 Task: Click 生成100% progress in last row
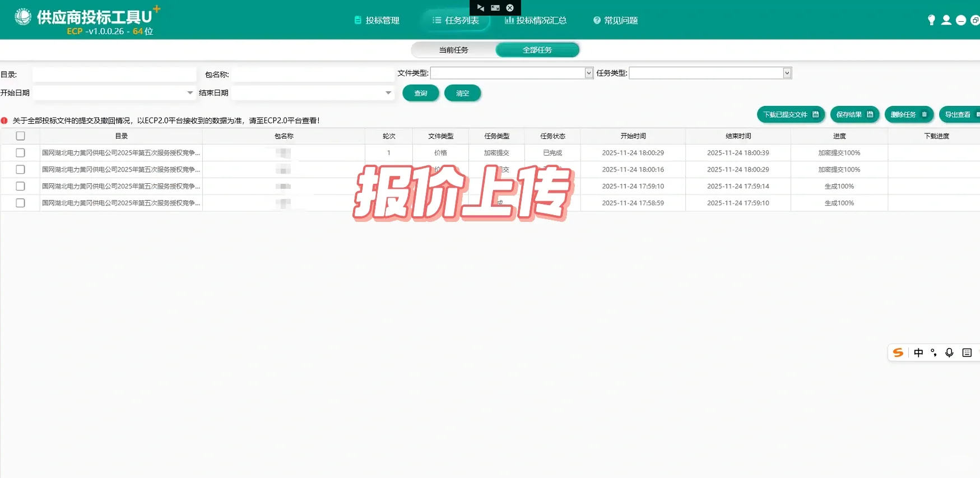(x=839, y=203)
